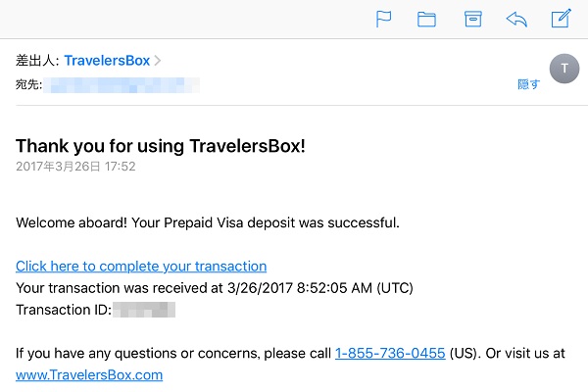The width and height of the screenshot is (588, 392).
Task: Tap the blurred recipient address after 宛先
Action: pos(122,85)
